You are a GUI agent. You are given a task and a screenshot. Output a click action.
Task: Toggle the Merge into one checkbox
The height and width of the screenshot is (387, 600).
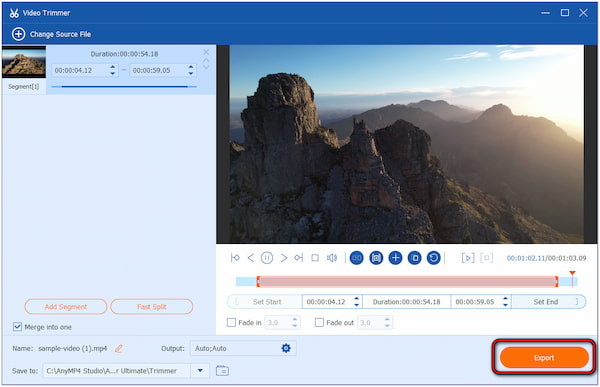coord(17,327)
